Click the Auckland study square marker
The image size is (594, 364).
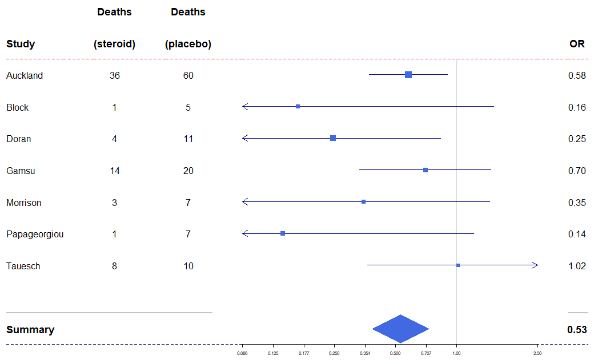click(408, 75)
